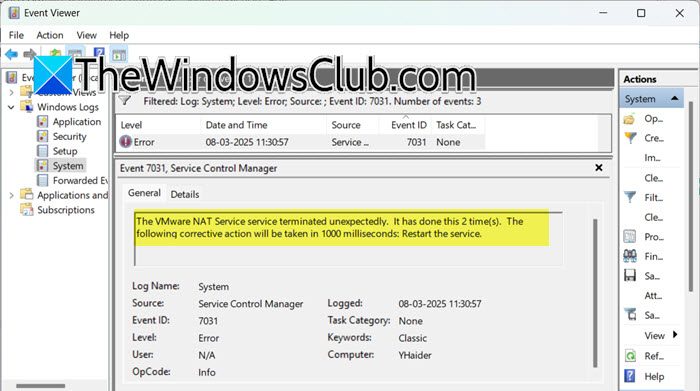
Task: Sort by the Source column header
Action: (353, 125)
